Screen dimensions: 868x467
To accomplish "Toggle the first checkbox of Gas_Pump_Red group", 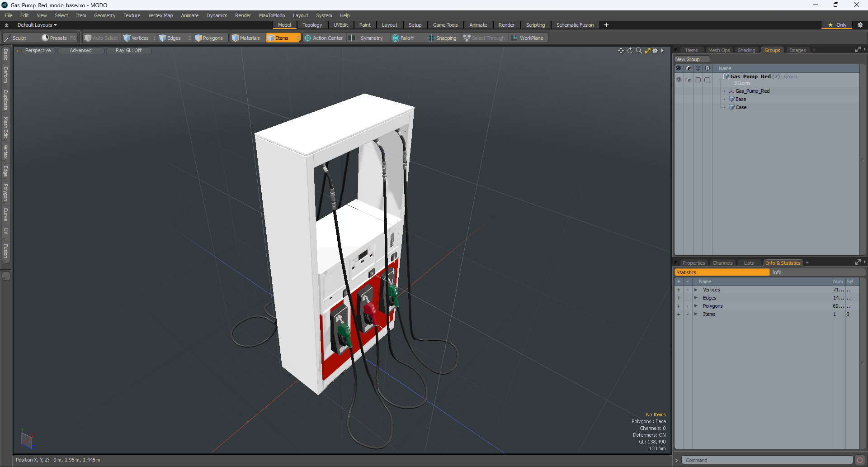I will pyautogui.click(x=698, y=80).
